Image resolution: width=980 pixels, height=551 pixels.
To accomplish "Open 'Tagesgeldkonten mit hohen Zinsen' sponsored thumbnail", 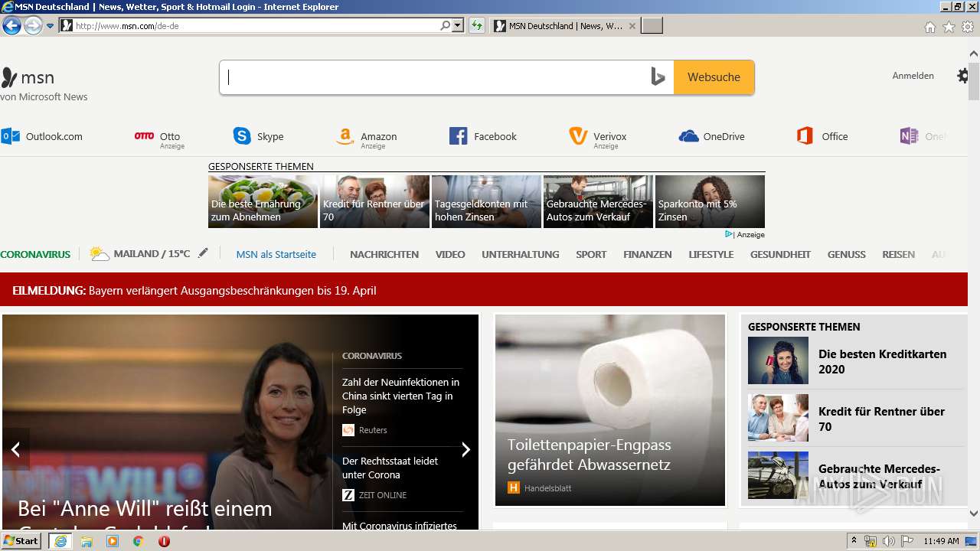I will pos(486,201).
